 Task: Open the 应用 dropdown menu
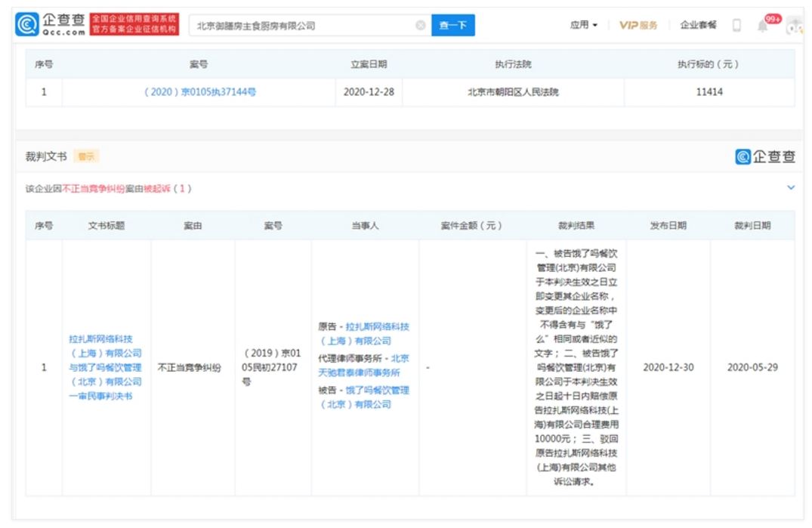pos(584,24)
